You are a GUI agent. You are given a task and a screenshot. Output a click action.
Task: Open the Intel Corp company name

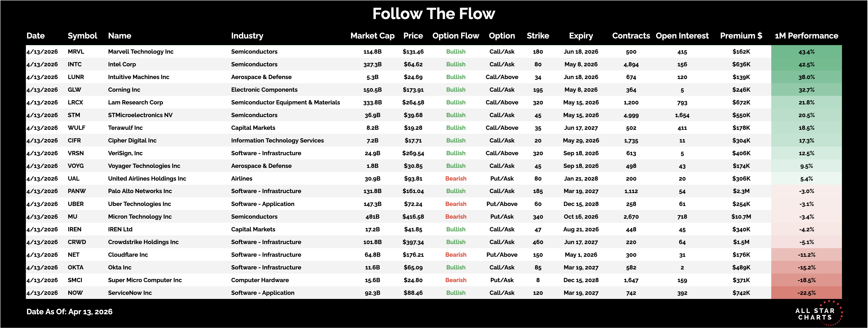pyautogui.click(x=122, y=64)
